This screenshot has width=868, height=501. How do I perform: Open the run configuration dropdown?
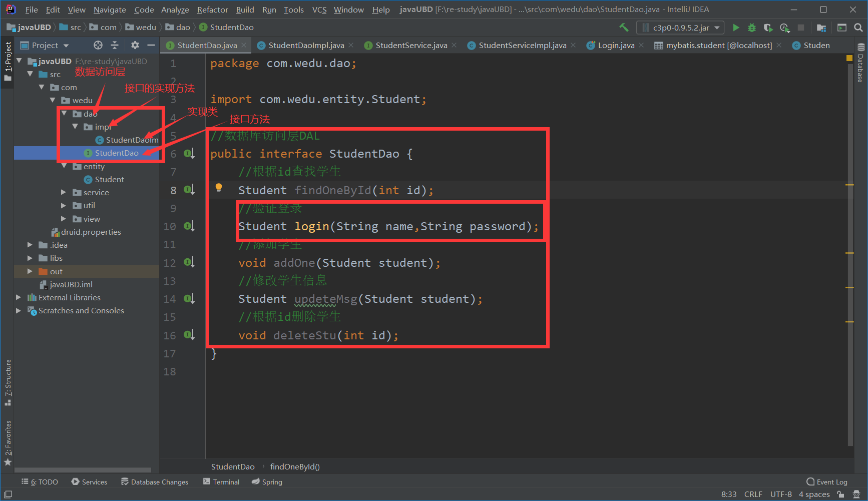[x=680, y=28]
